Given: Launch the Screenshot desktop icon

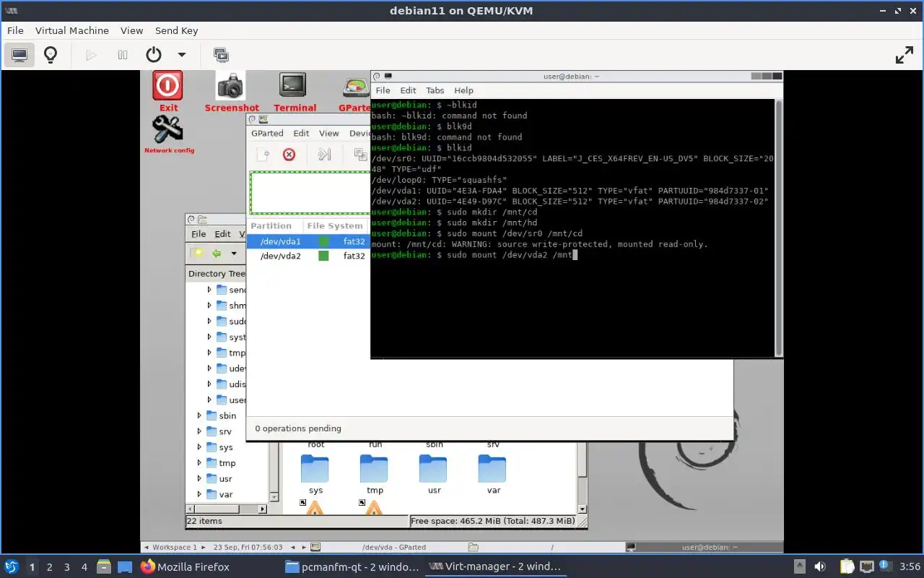Looking at the screenshot, I should coord(231,91).
